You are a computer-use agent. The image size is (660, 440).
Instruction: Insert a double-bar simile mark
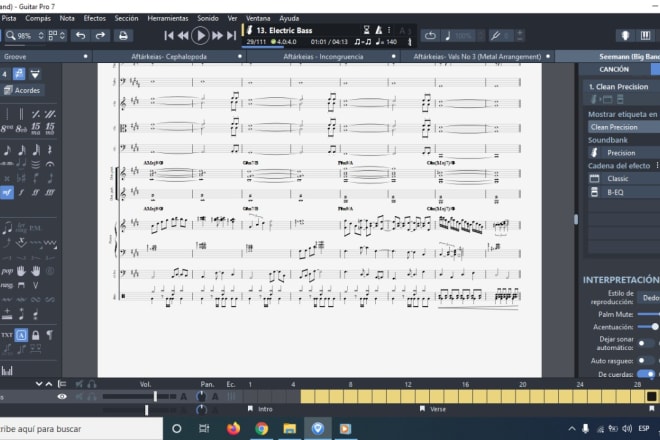point(50,114)
